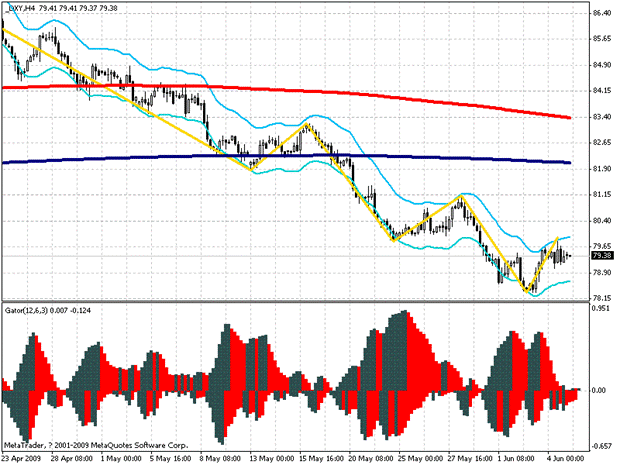Click the 27 May 16:00 time label
620x465 pixels.
470,458
